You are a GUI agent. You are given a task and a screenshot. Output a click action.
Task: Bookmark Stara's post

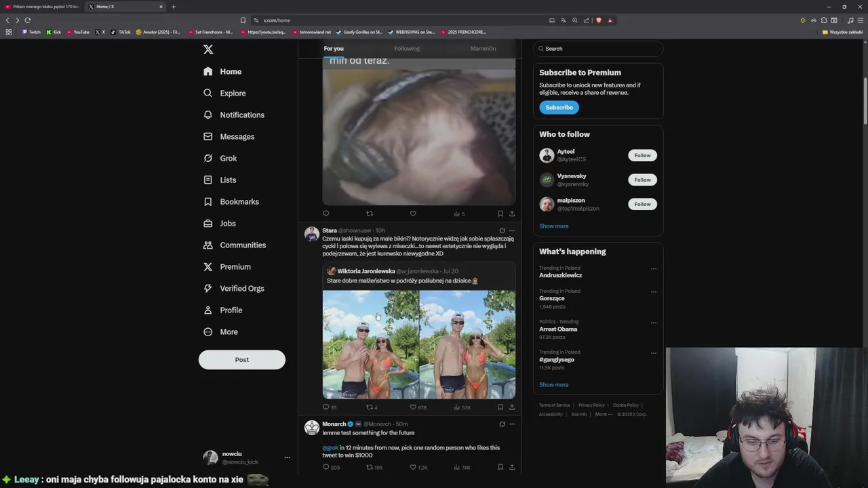click(x=500, y=407)
